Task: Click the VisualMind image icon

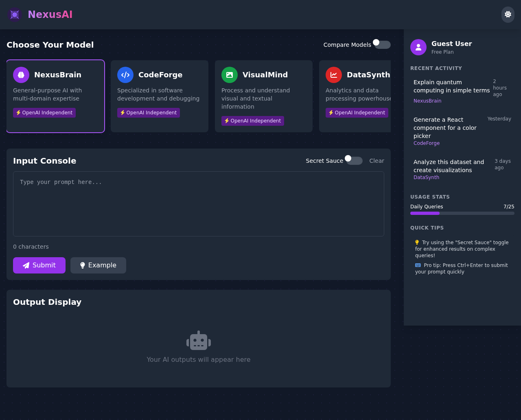Action: [x=229, y=75]
